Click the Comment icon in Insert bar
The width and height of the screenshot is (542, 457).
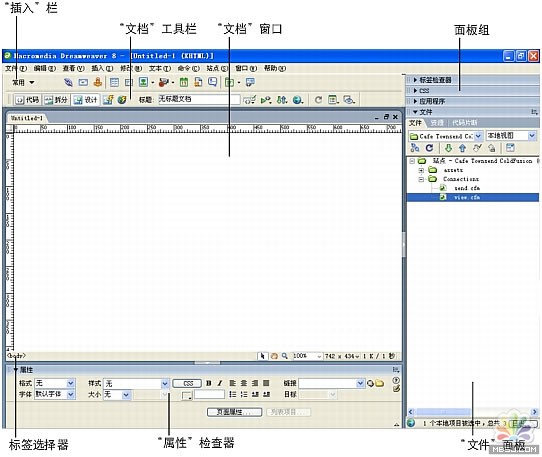pos(213,82)
